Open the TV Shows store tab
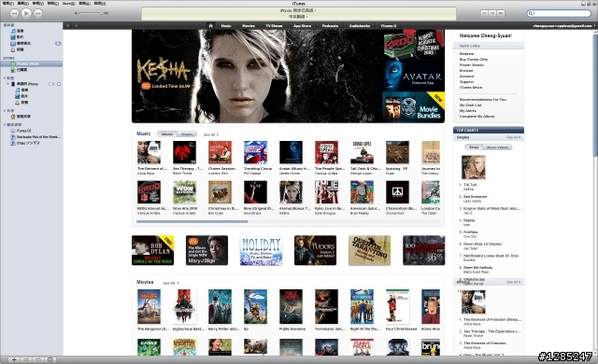Viewport: 598px width, 364px height. (x=274, y=26)
